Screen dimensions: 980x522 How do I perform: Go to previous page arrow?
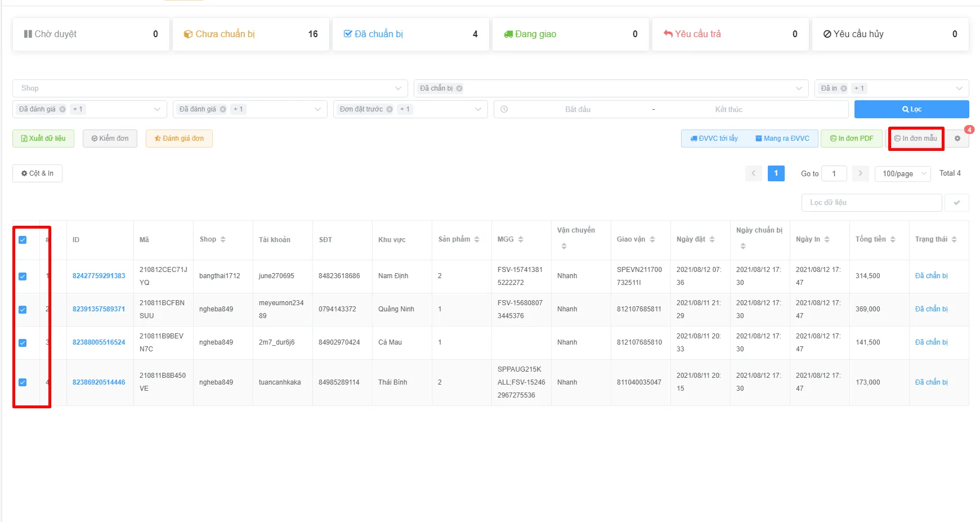click(753, 173)
